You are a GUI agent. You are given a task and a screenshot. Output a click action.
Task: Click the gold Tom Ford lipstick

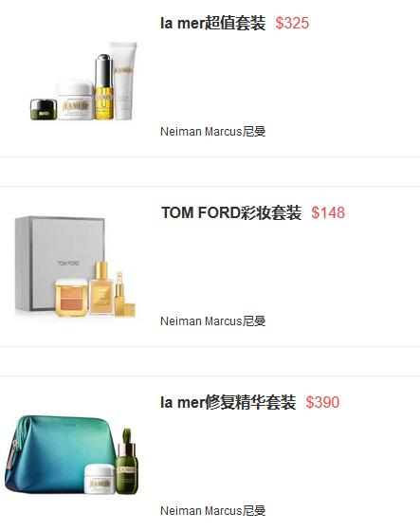(x=123, y=294)
